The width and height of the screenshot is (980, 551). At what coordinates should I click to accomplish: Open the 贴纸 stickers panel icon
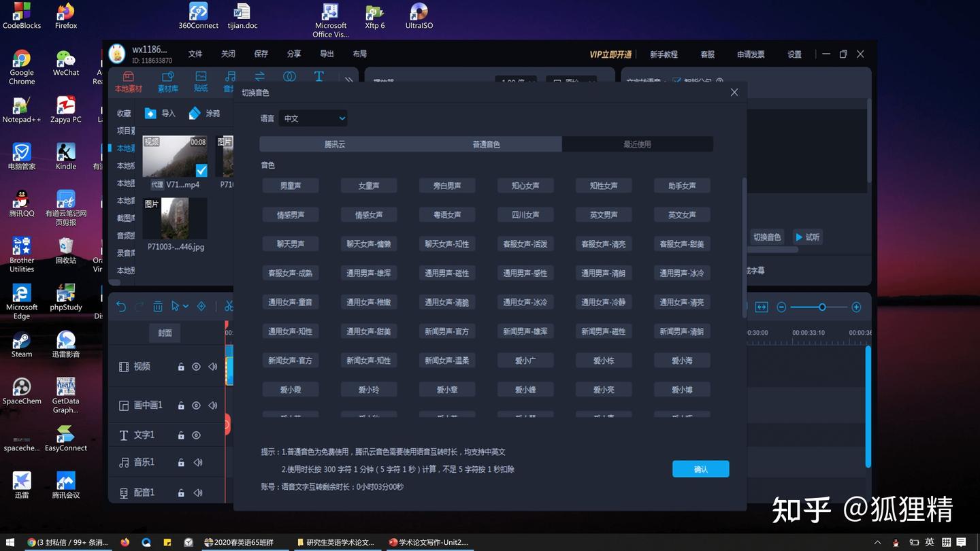coord(201,76)
